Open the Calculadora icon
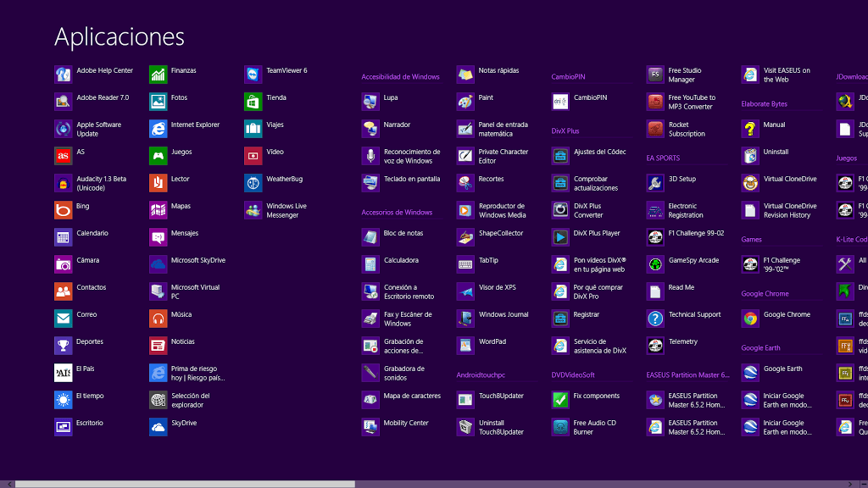 coord(370,264)
